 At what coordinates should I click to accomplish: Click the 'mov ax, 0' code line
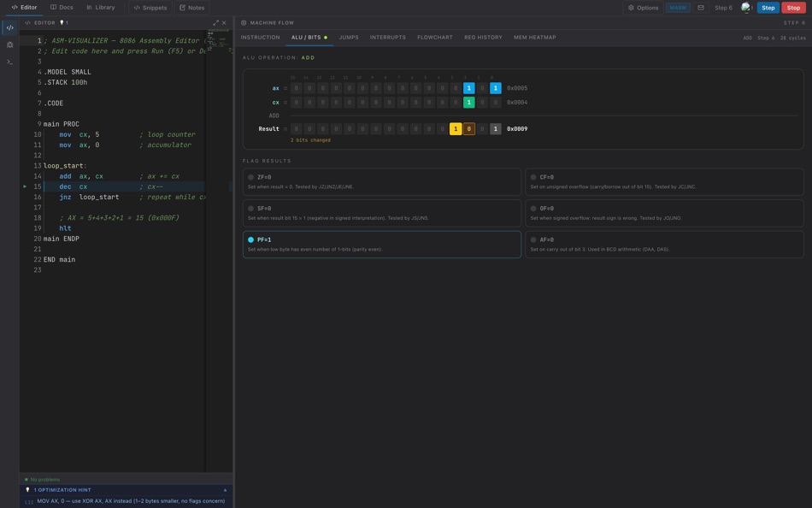[x=124, y=145]
